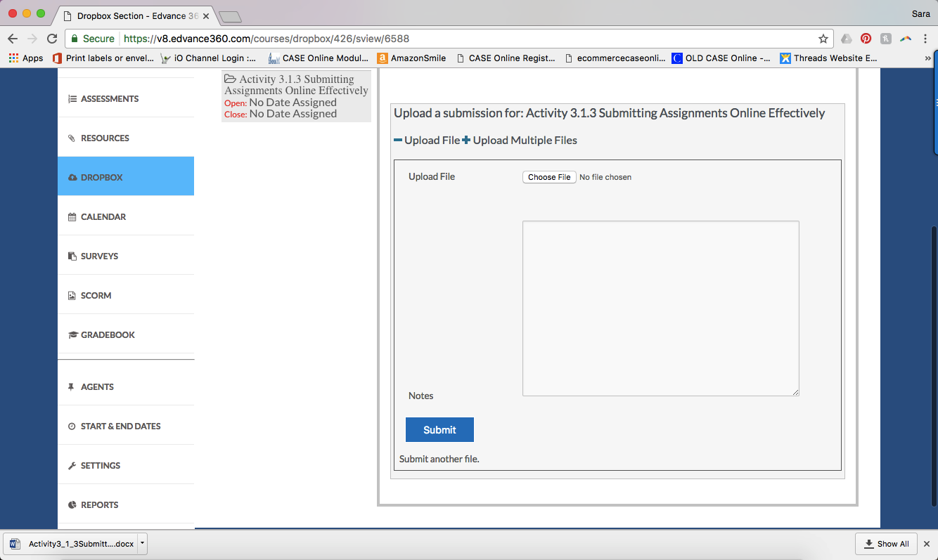Viewport: 938px width, 560px height.
Task: Open the Assessments menu item
Action: 110,99
